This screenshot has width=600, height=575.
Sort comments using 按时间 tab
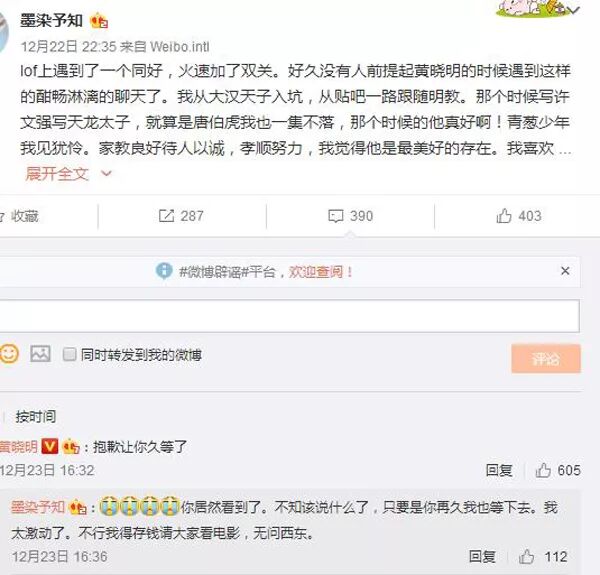coord(36,417)
